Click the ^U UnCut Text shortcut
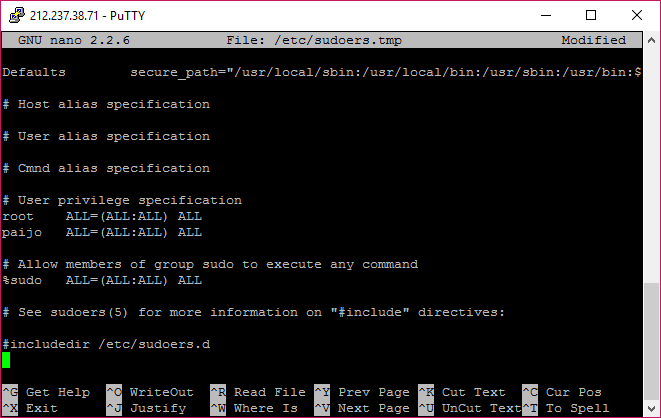This screenshot has height=418, width=661. tap(470, 408)
